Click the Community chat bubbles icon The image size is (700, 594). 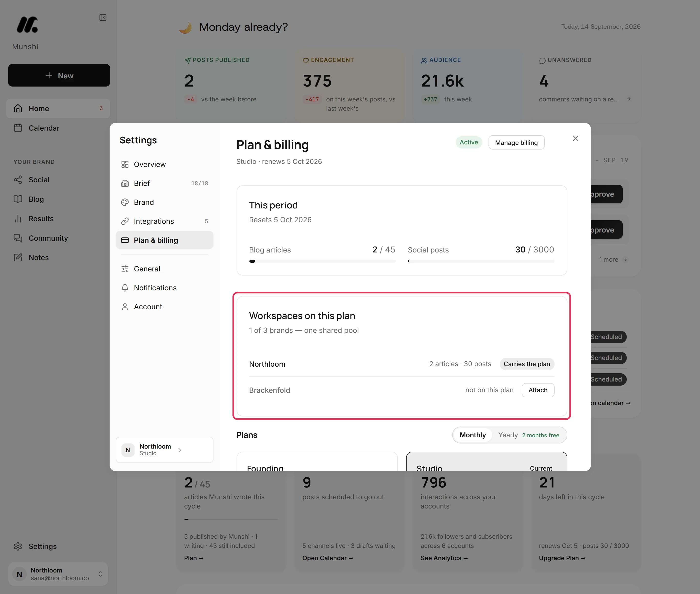[x=18, y=238]
